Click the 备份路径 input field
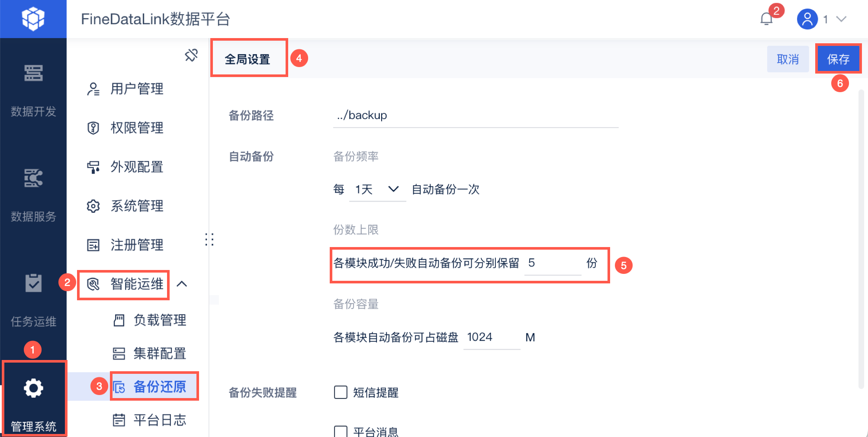 click(475, 116)
